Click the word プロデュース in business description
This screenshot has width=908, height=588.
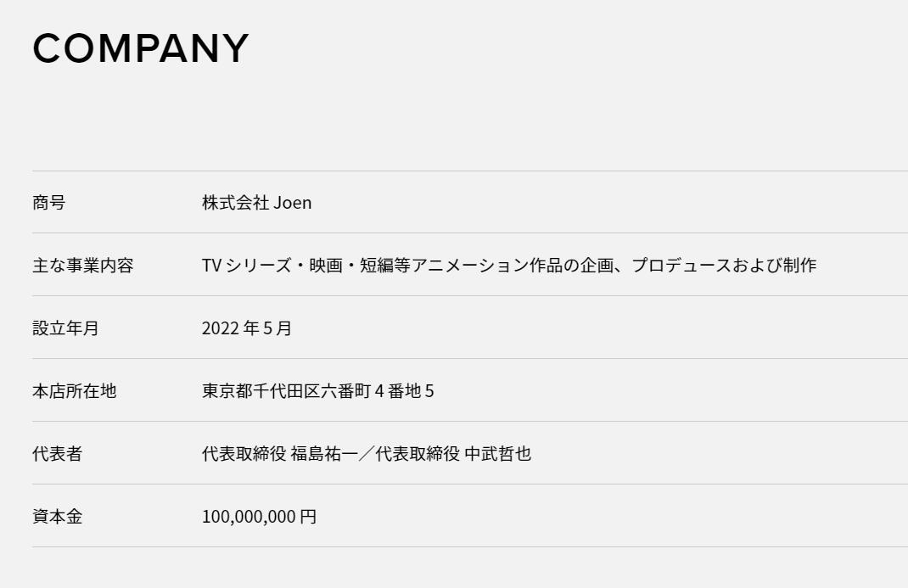pyautogui.click(x=681, y=266)
